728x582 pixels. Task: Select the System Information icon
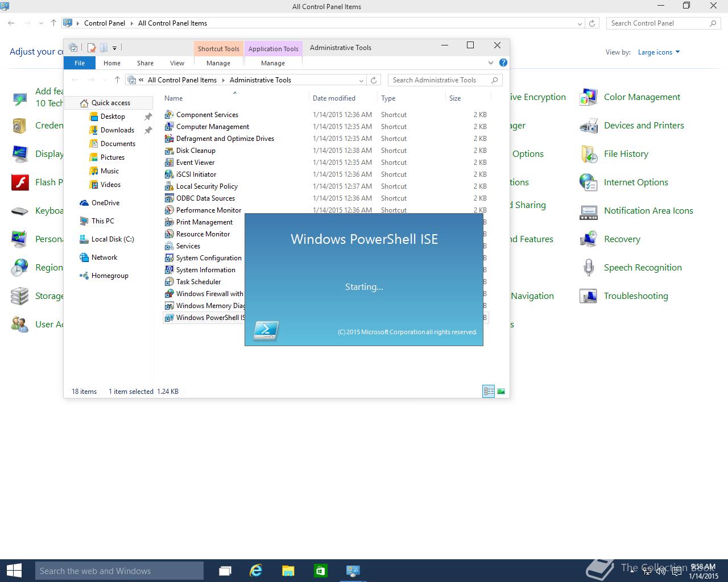tap(169, 269)
